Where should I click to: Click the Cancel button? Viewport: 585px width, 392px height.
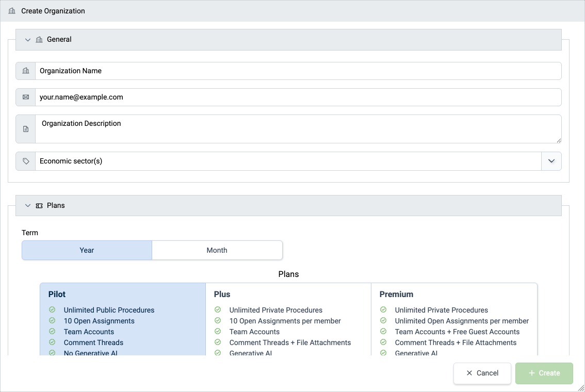(482, 373)
